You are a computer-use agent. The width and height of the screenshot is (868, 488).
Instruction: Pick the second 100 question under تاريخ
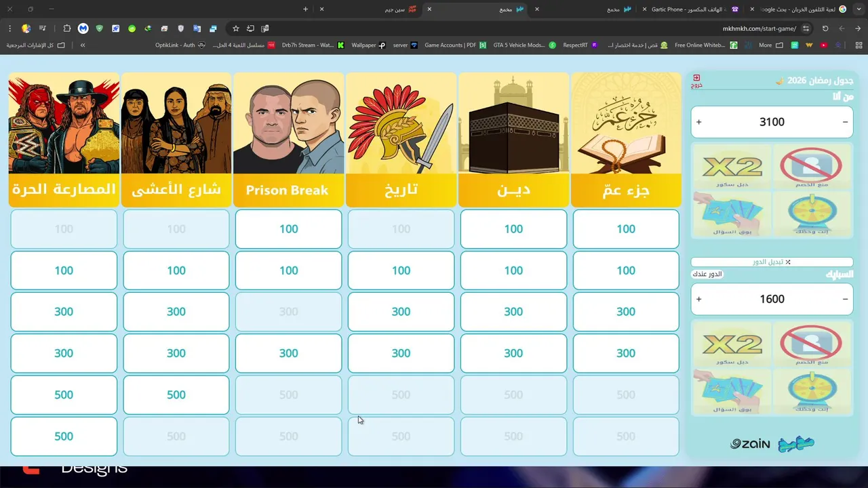coord(401,270)
